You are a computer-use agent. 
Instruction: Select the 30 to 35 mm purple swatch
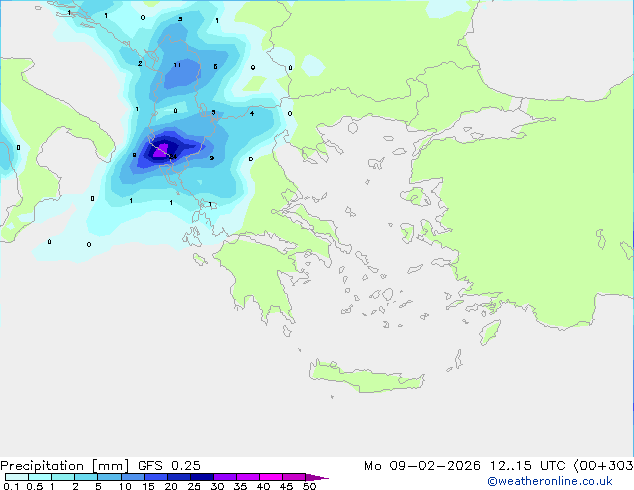225,477
